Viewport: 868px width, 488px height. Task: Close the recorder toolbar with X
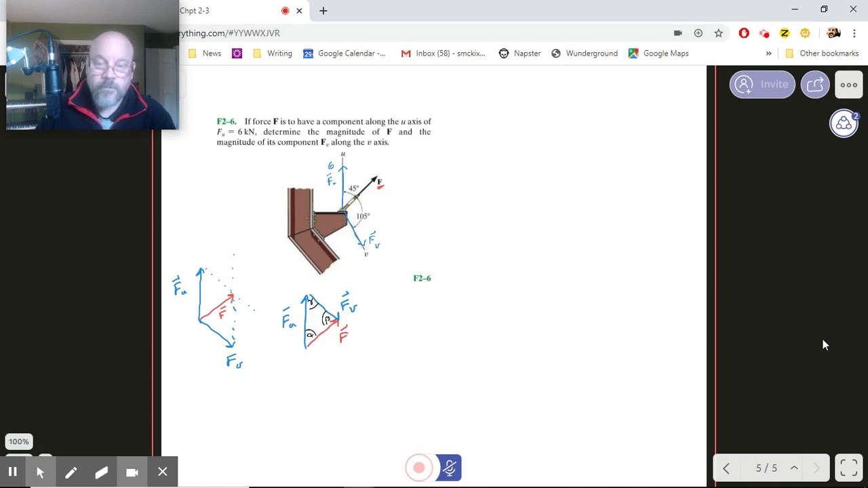(163, 472)
